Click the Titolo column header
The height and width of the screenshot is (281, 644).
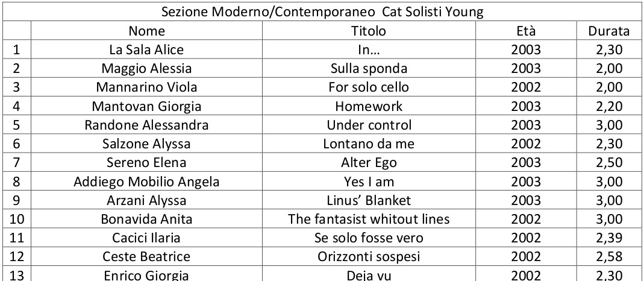(369, 31)
